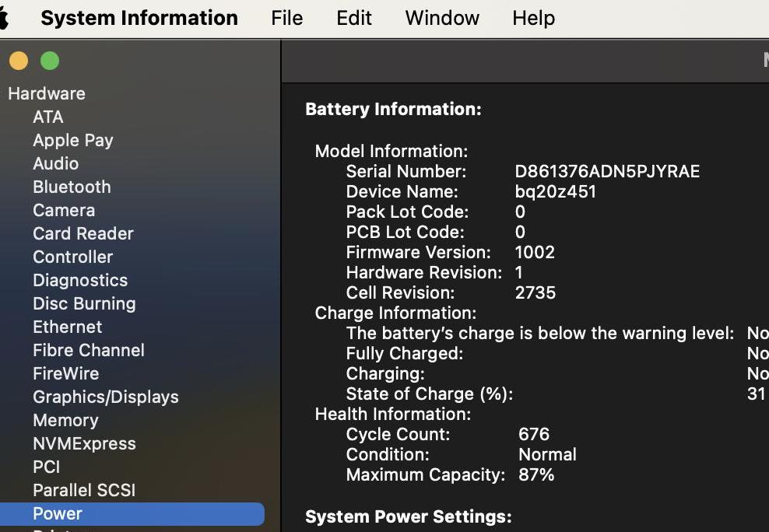Select the highlighted Power sidebar item
This screenshot has width=769, height=532.
tap(132, 513)
